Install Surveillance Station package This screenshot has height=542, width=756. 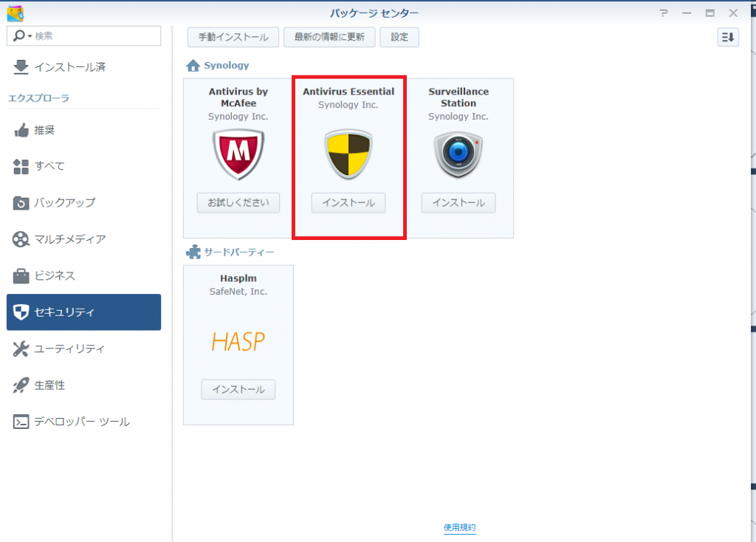coord(458,202)
